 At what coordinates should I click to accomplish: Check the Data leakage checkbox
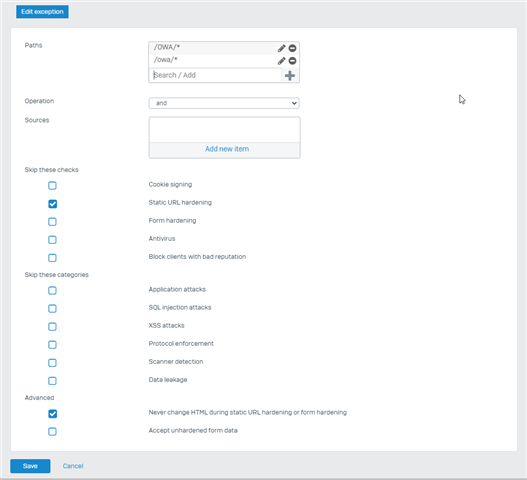click(52, 381)
